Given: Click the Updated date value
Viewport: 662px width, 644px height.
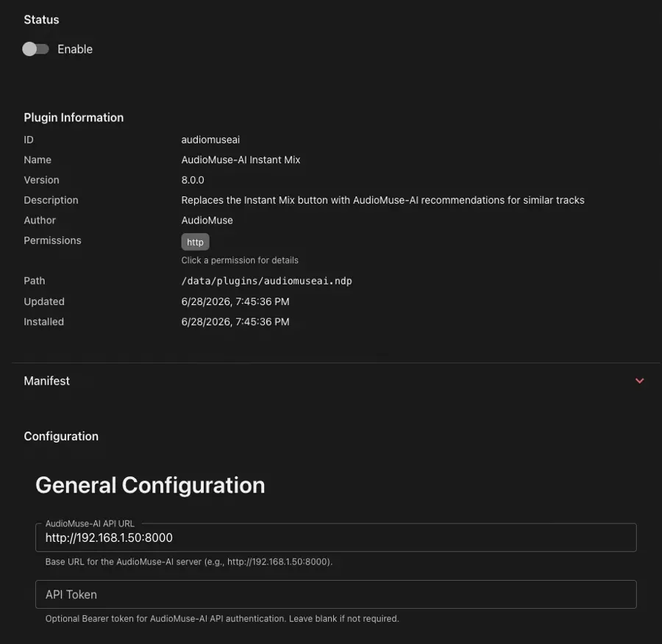Looking at the screenshot, I should pos(235,301).
